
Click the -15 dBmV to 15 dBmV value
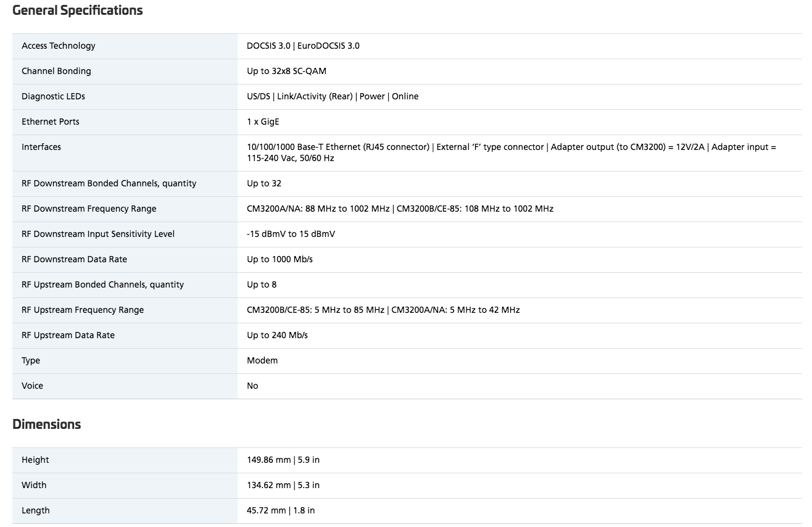291,234
